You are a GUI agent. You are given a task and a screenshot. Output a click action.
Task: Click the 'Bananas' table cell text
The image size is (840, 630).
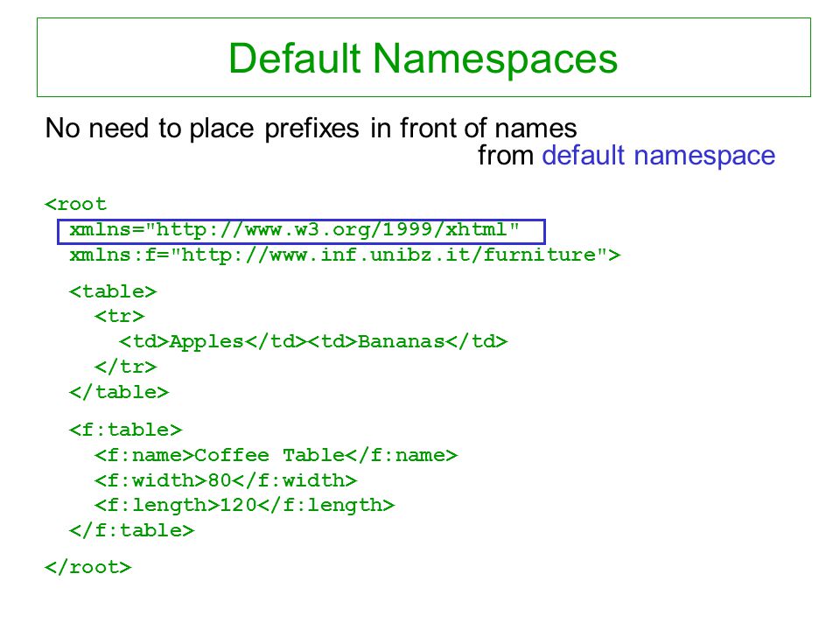pos(402,342)
